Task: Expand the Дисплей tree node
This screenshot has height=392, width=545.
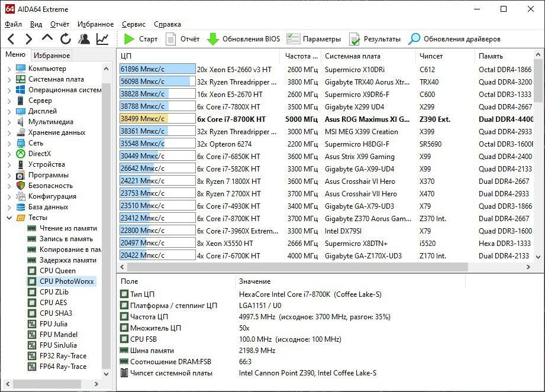Action: [x=9, y=112]
